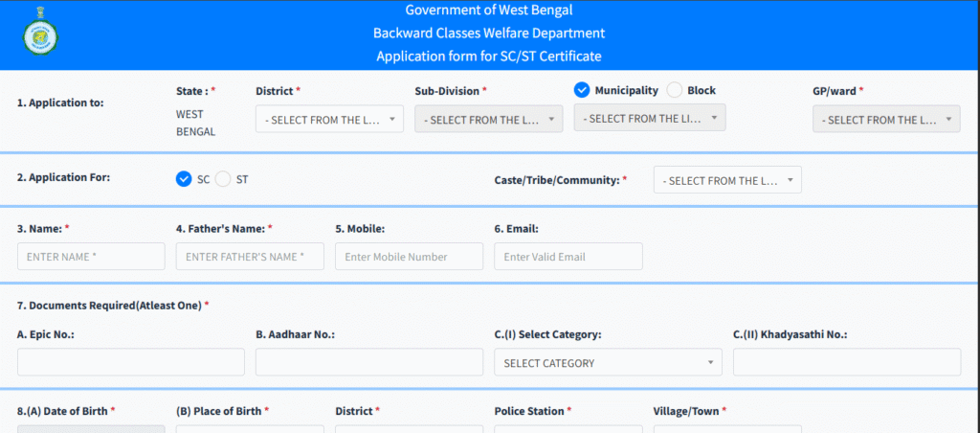Expand the Municipality selection dropdown
980x433 pixels.
[650, 118]
